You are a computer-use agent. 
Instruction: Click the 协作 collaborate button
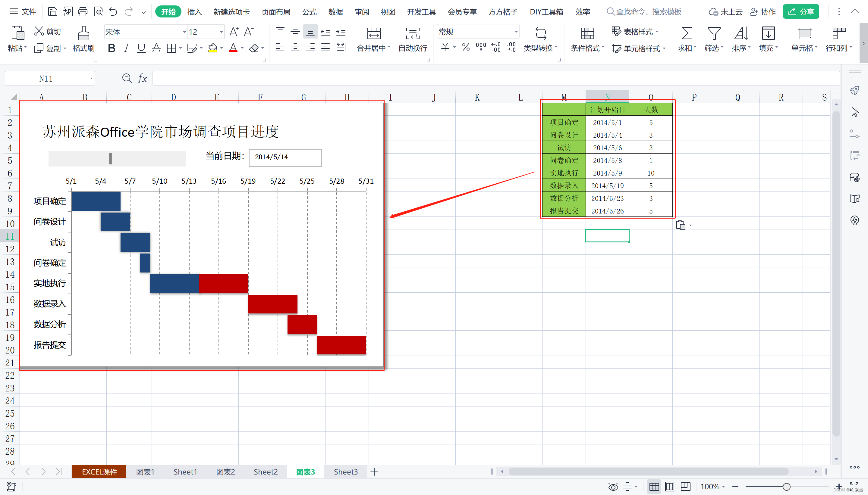tap(763, 12)
